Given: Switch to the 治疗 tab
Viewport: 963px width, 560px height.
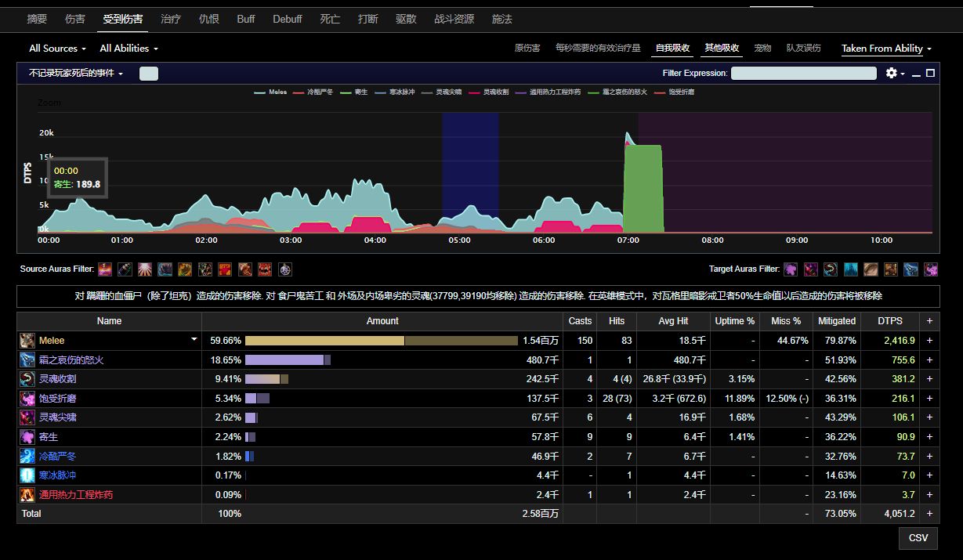Looking at the screenshot, I should coord(170,19).
